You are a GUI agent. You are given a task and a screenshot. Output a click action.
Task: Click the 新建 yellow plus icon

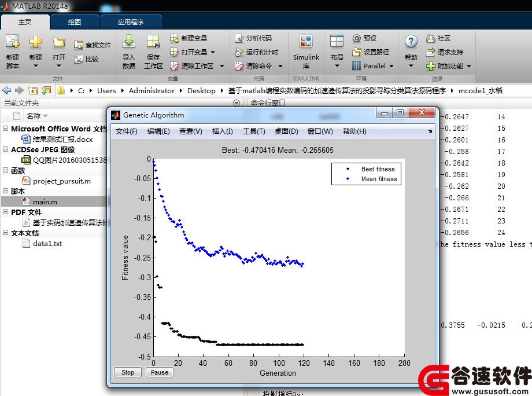click(36, 42)
